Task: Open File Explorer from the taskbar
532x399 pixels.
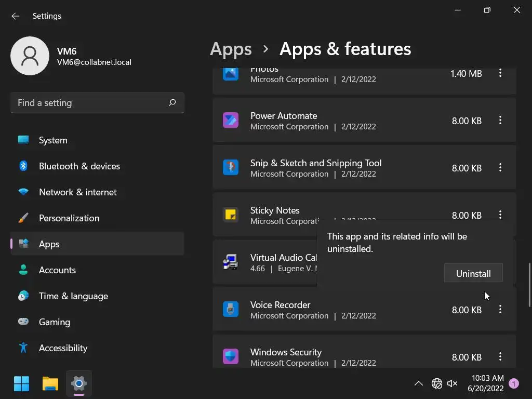Action: pyautogui.click(x=50, y=384)
